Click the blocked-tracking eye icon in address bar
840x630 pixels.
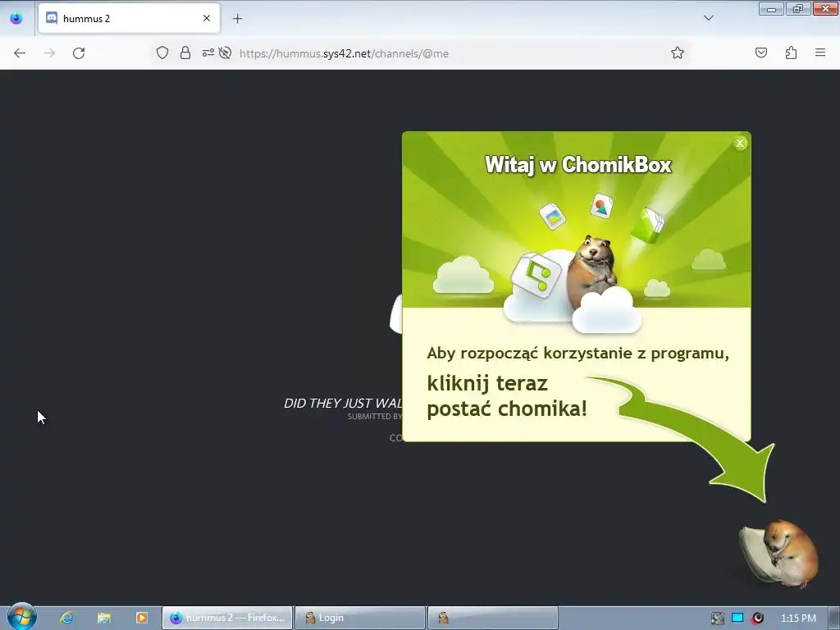coord(225,53)
